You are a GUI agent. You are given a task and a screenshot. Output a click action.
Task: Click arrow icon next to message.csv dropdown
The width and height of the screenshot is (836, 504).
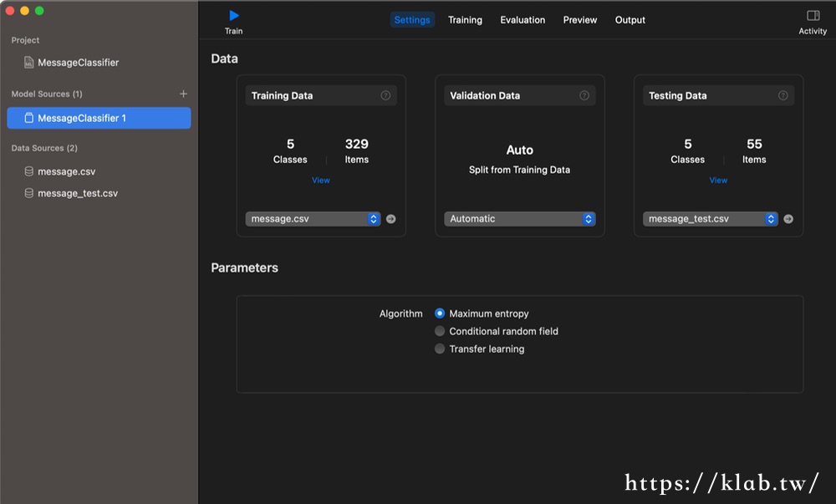390,219
